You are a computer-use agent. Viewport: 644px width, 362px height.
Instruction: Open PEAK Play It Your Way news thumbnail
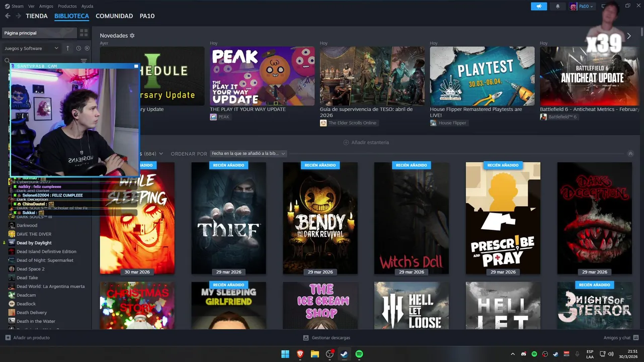pyautogui.click(x=262, y=76)
